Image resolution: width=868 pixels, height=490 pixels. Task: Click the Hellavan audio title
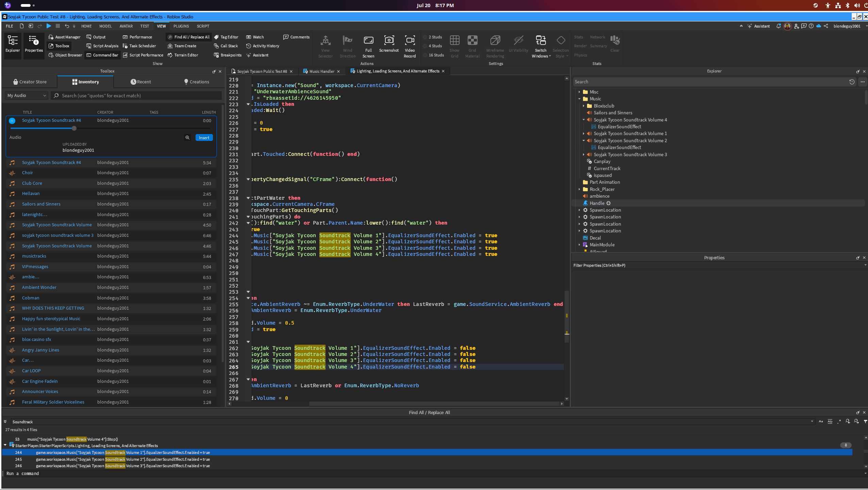pyautogui.click(x=31, y=194)
